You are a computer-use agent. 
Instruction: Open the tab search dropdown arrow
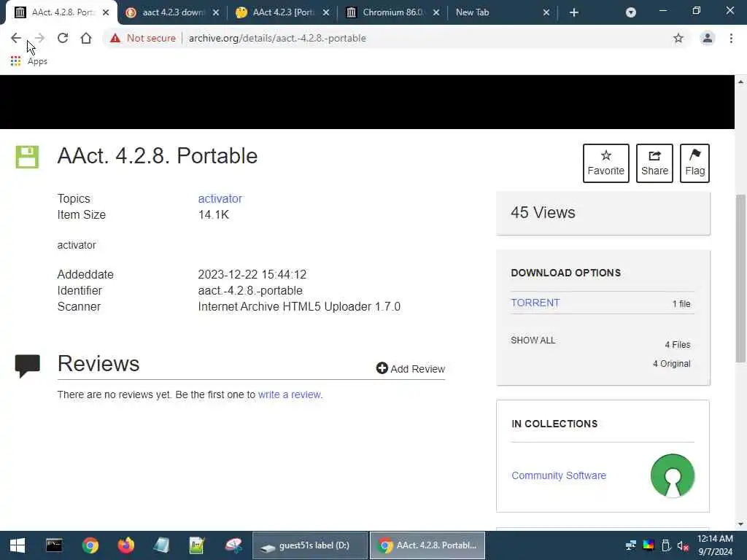631,13
